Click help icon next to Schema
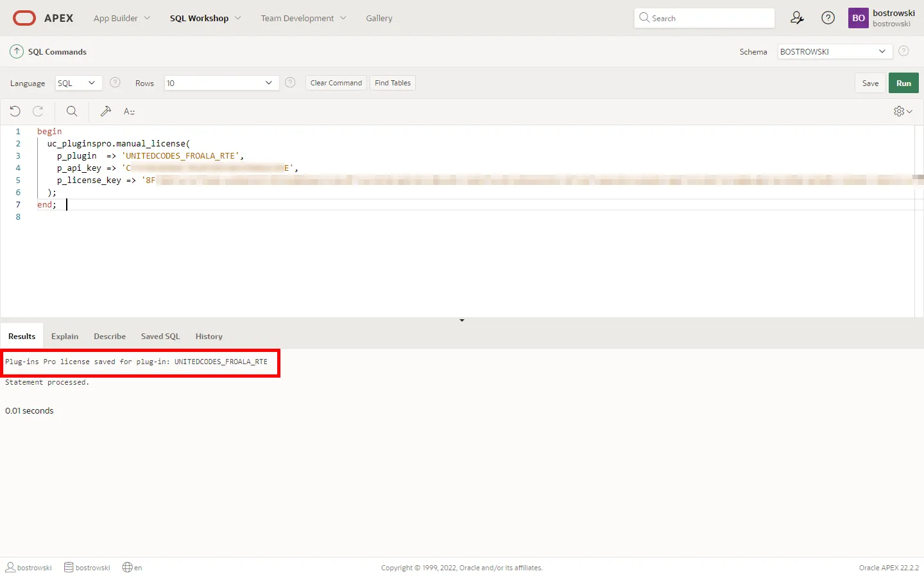 (903, 51)
